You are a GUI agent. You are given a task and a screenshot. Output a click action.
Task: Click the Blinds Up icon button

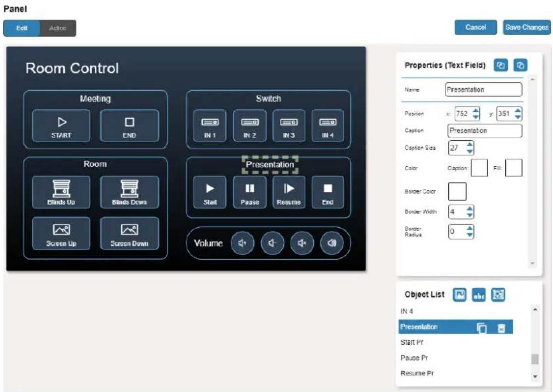(61, 192)
